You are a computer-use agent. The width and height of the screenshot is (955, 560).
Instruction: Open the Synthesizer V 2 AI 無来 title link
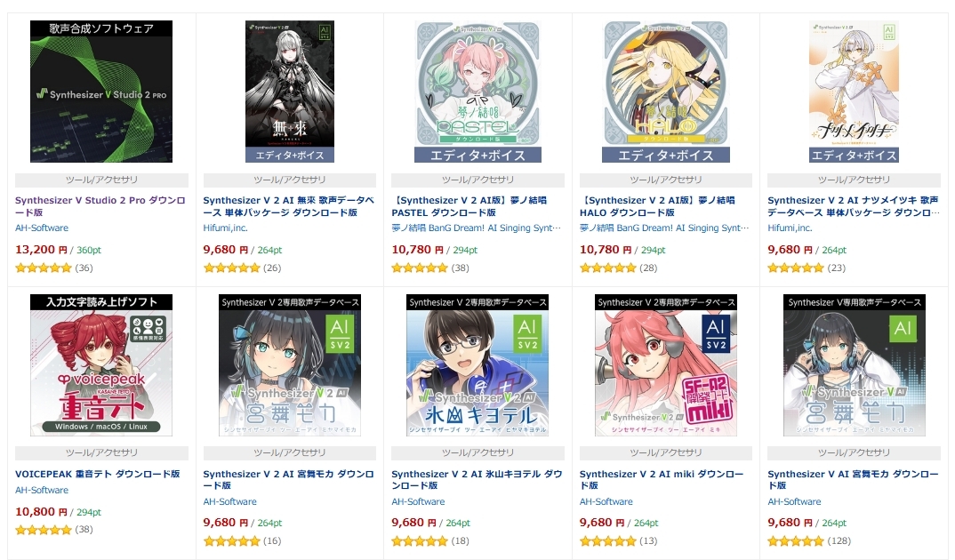coord(289,206)
